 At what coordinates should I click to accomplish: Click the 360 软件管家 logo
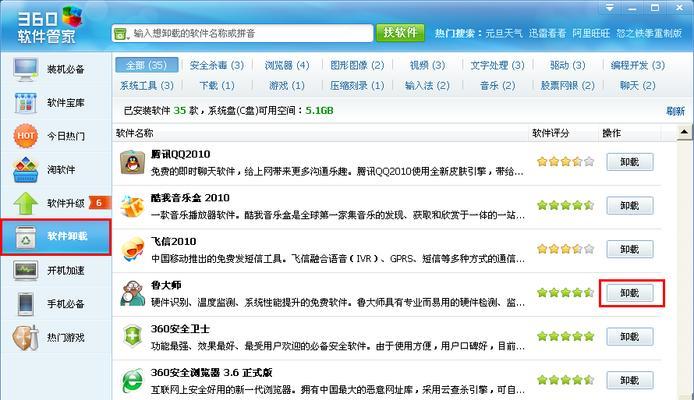coord(50,25)
